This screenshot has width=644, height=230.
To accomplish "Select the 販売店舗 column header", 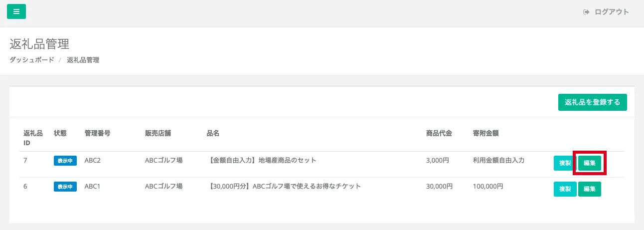I will coord(158,133).
